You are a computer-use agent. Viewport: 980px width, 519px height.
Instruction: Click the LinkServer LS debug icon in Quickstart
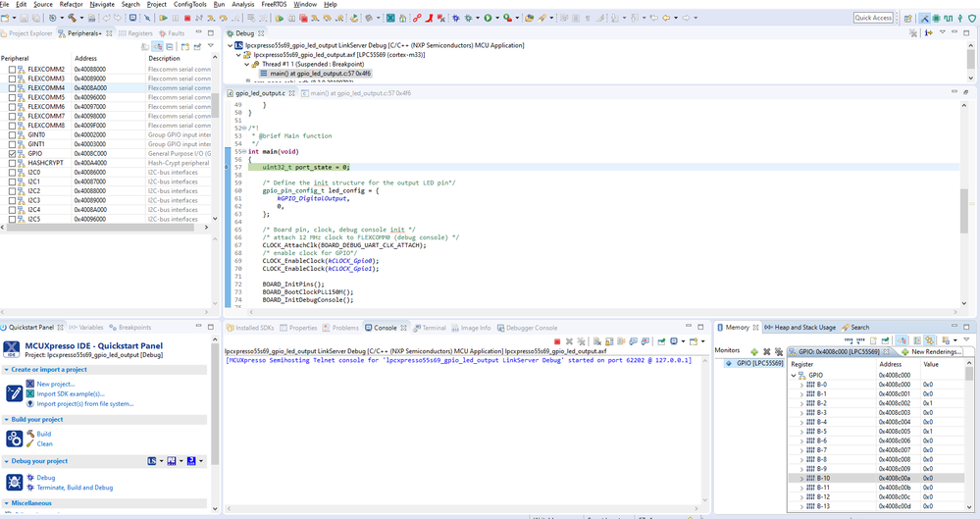pos(152,461)
